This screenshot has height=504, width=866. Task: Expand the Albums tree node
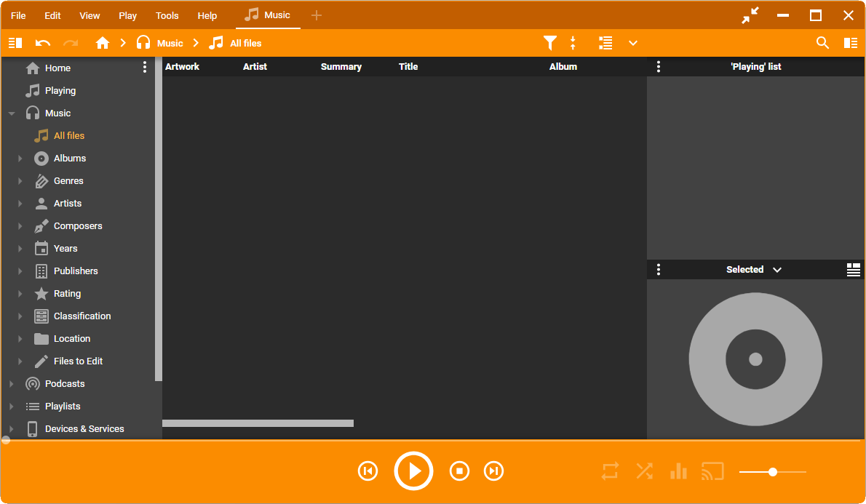click(20, 159)
